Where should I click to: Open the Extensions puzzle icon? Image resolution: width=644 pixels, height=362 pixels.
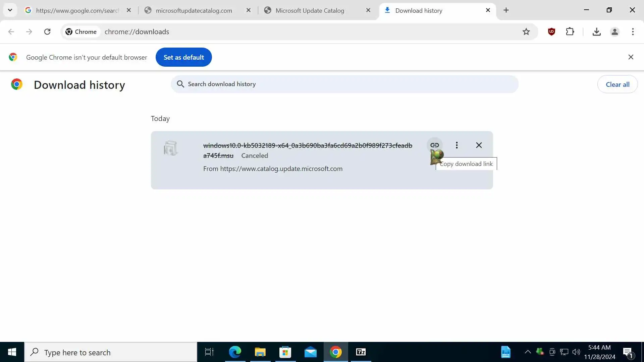570,32
